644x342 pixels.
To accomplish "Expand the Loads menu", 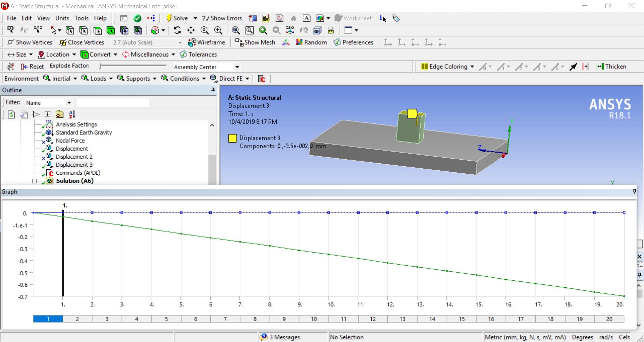I will tap(97, 78).
